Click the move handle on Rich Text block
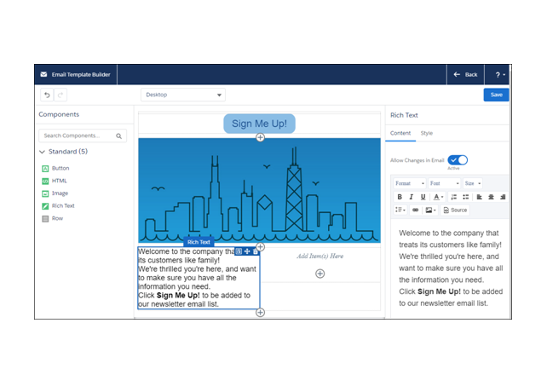This screenshot has height=392, width=547. pyautogui.click(x=247, y=251)
